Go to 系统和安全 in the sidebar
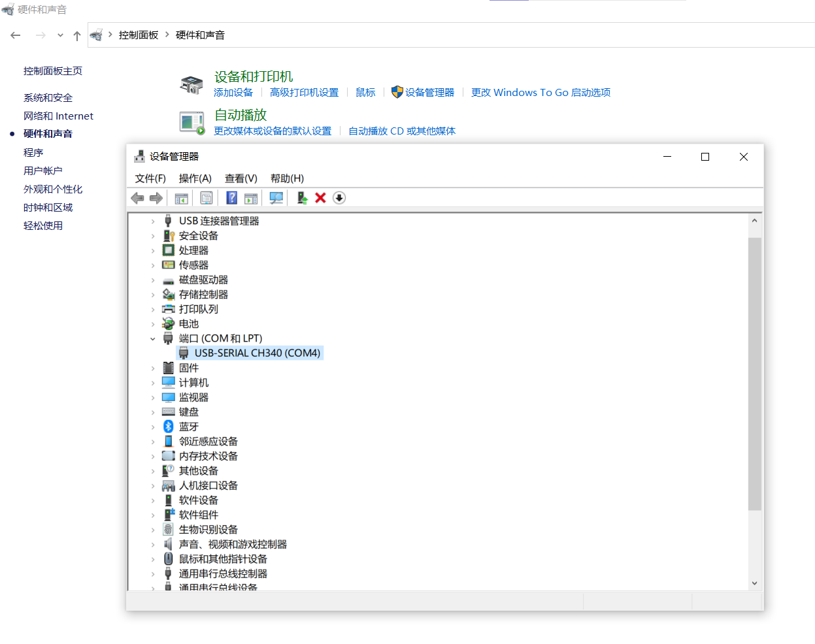815x644 pixels. click(x=48, y=98)
